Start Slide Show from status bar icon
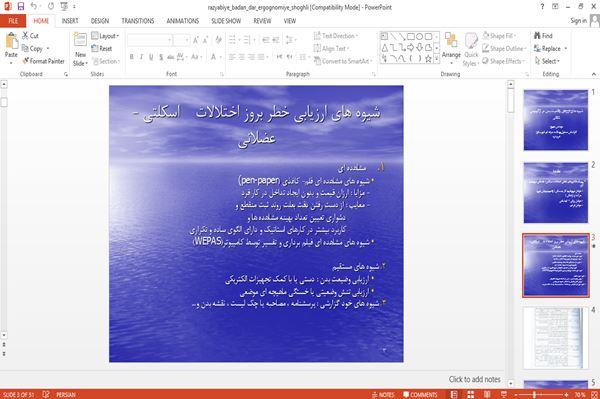Screen dimensions: 600x399 pos(504,394)
